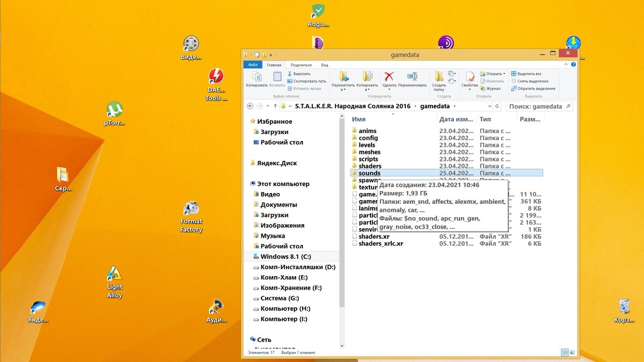
Task: Select the sounds folder
Action: 447,173
